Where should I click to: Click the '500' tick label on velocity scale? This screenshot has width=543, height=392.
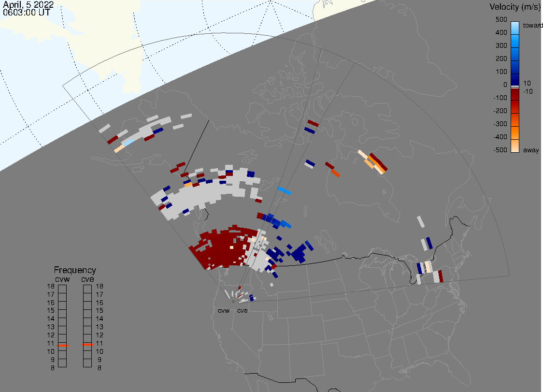(501, 19)
